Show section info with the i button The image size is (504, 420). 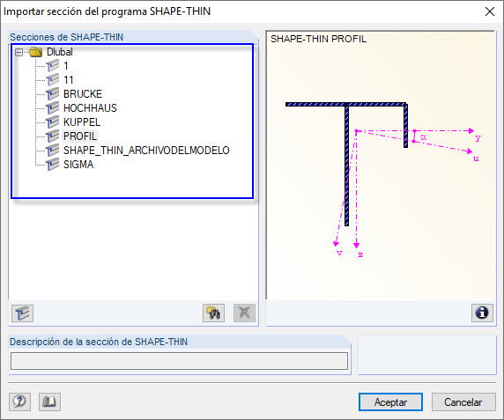click(482, 313)
